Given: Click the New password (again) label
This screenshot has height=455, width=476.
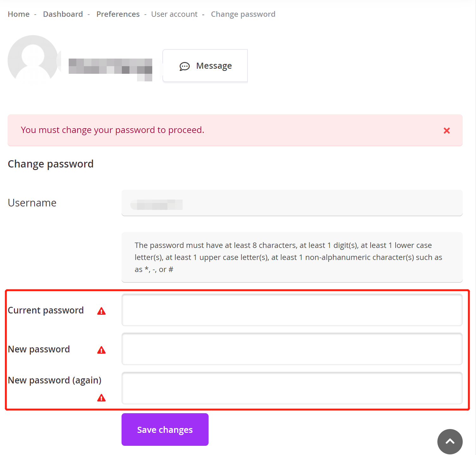Looking at the screenshot, I should click(55, 380).
